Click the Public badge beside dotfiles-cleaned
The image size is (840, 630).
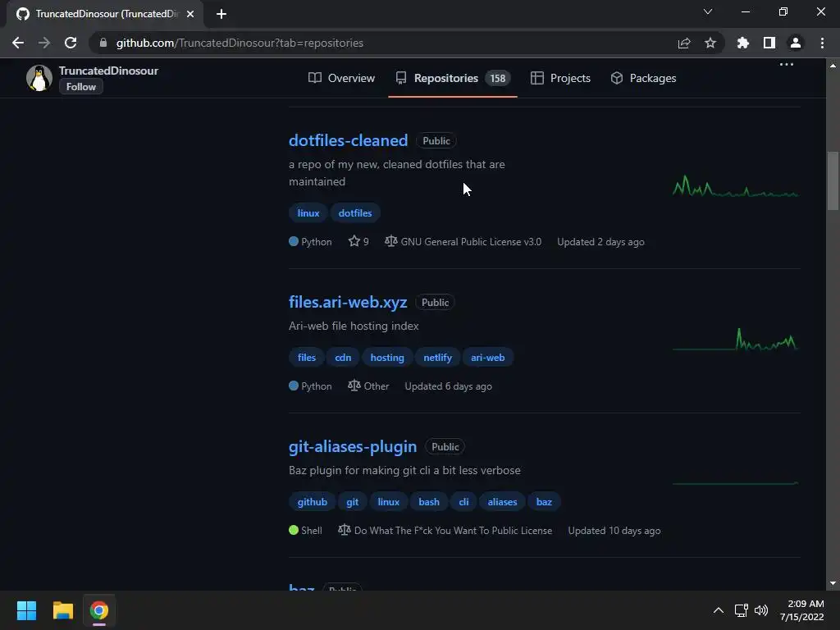[436, 141]
